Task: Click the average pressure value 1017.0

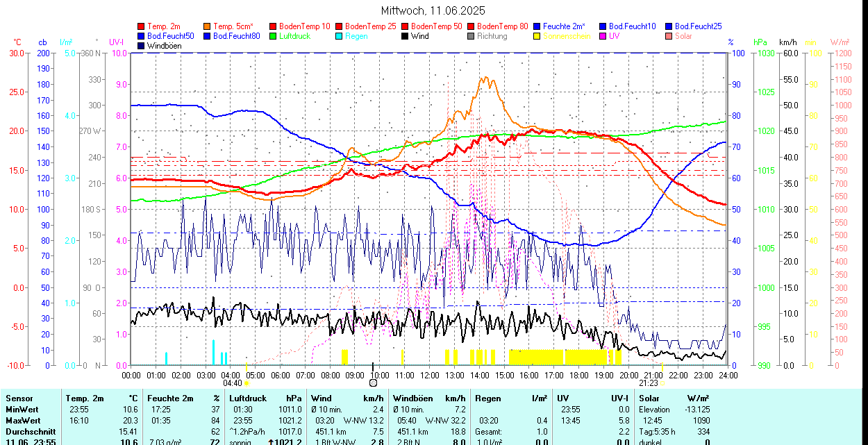Action: 290,432
